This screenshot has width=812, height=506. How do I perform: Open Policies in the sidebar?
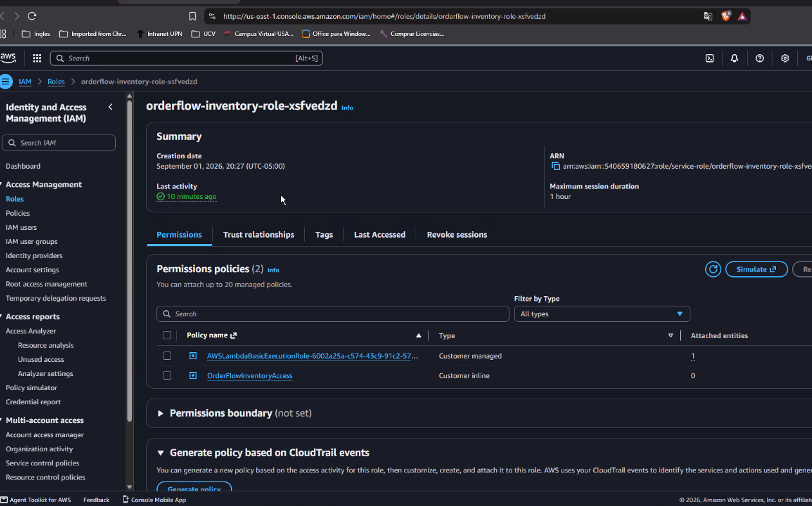click(x=18, y=213)
